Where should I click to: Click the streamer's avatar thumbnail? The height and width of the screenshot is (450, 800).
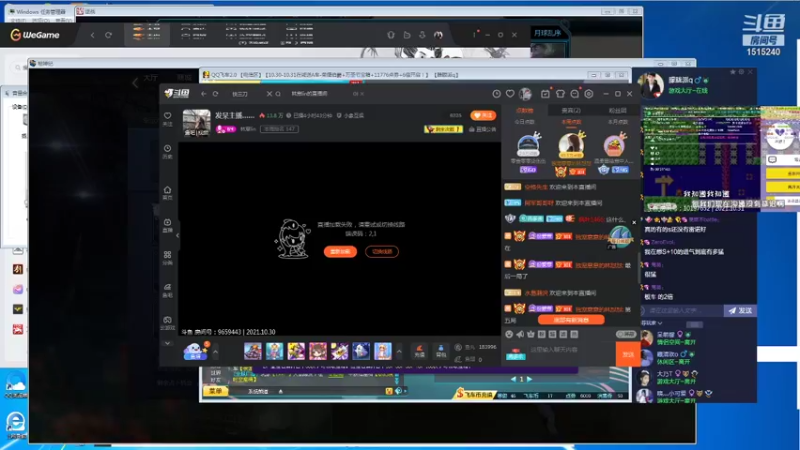(196, 123)
